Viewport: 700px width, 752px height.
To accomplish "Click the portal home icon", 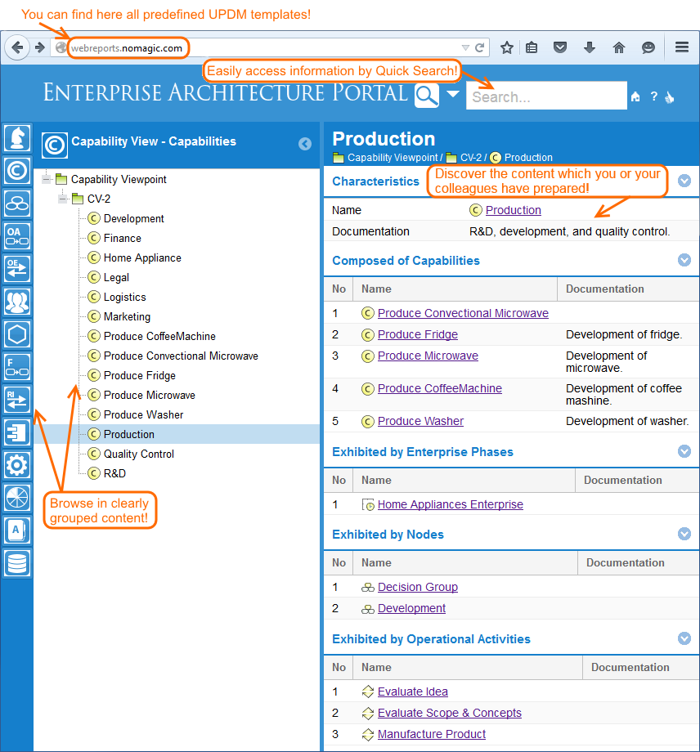I will (635, 97).
